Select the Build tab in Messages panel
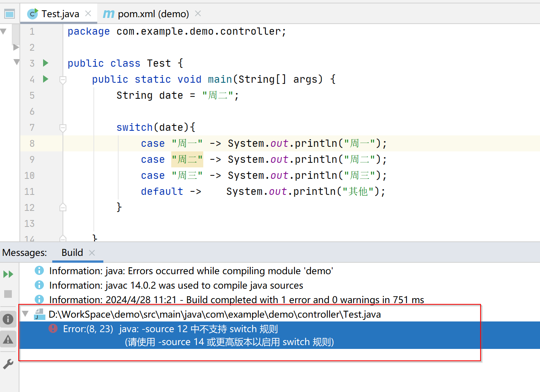540x392 pixels. pos(72,252)
